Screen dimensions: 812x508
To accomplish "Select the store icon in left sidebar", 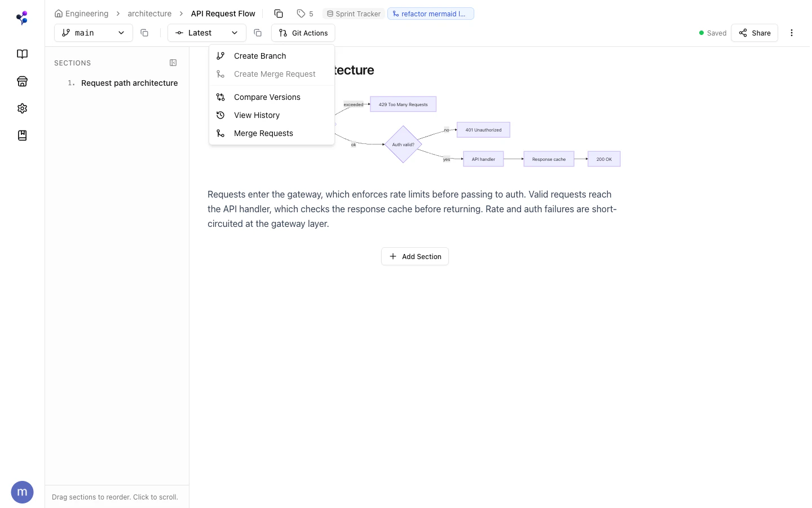I will pyautogui.click(x=22, y=81).
